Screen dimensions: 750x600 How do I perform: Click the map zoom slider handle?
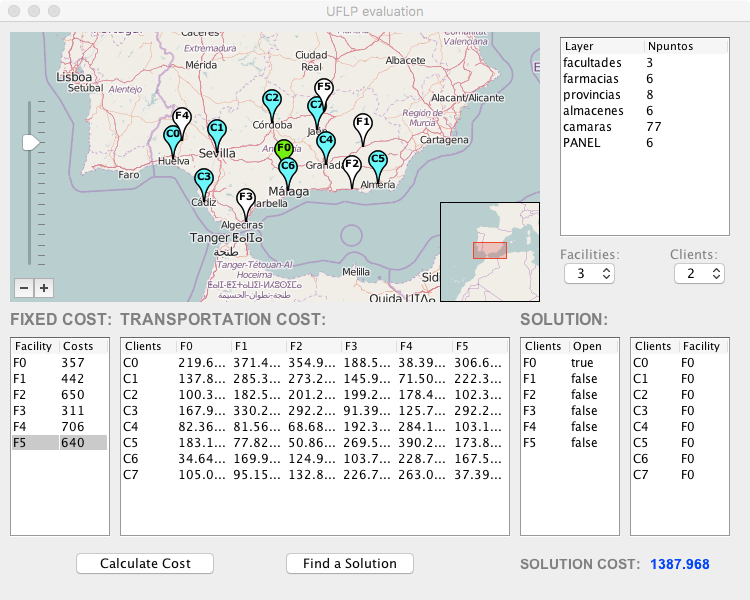click(30, 143)
